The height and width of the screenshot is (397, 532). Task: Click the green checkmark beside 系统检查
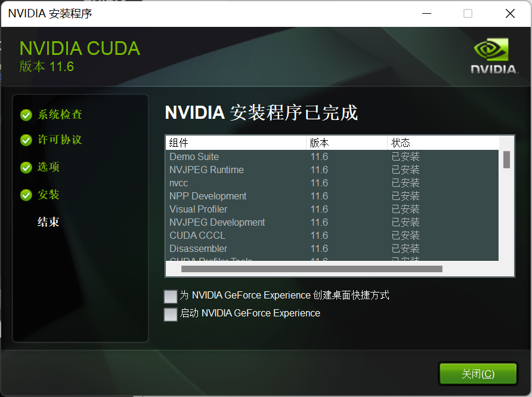click(x=26, y=115)
